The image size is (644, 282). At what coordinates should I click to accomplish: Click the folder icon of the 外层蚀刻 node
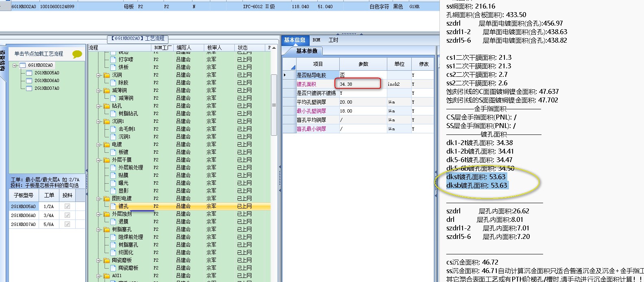[x=107, y=214]
